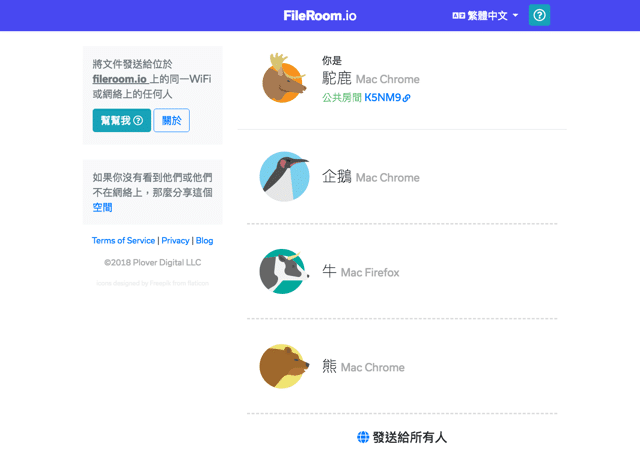640x460 pixels.
Task: Click 牛 Mac Firefox device name
Action: coord(360,272)
